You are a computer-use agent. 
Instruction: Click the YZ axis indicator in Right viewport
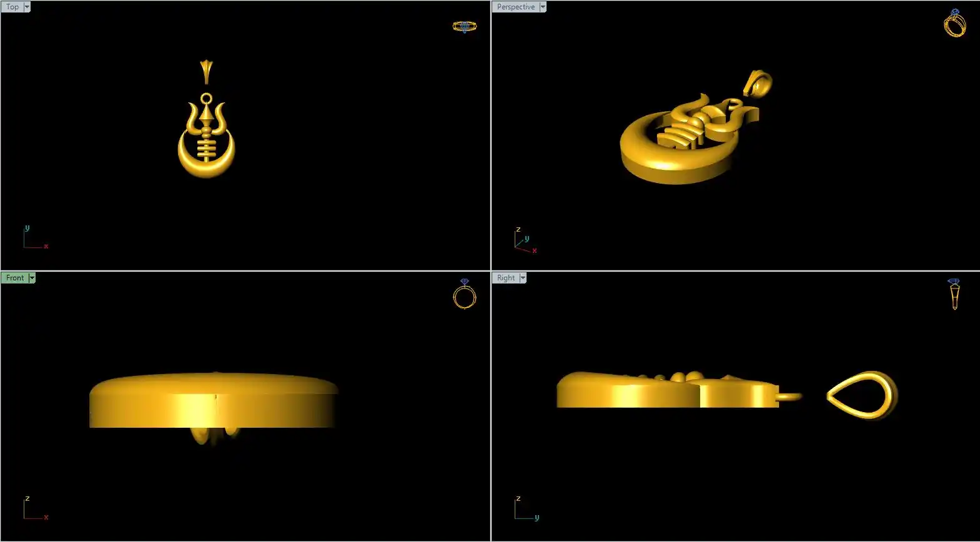coord(525,509)
